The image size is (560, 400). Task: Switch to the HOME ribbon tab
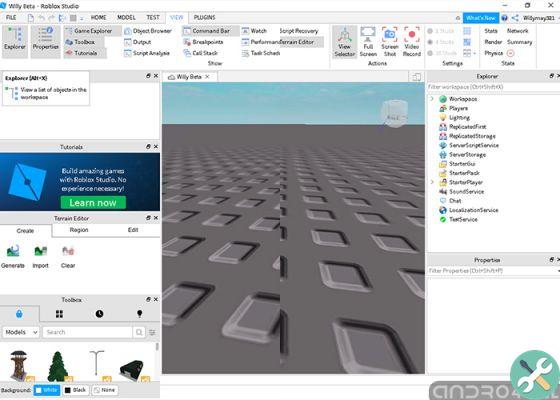pyautogui.click(x=98, y=18)
